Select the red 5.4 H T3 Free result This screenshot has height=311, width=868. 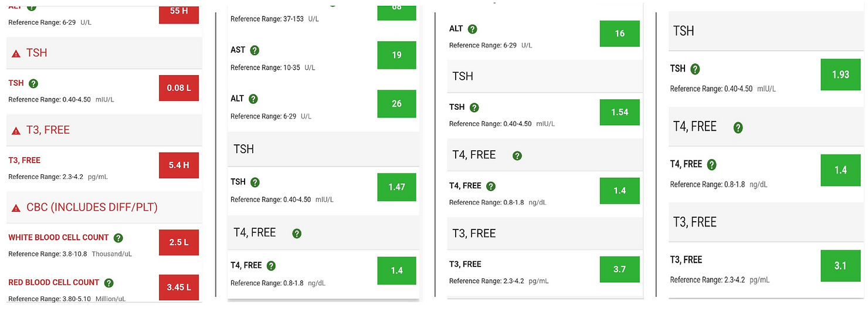click(x=179, y=165)
